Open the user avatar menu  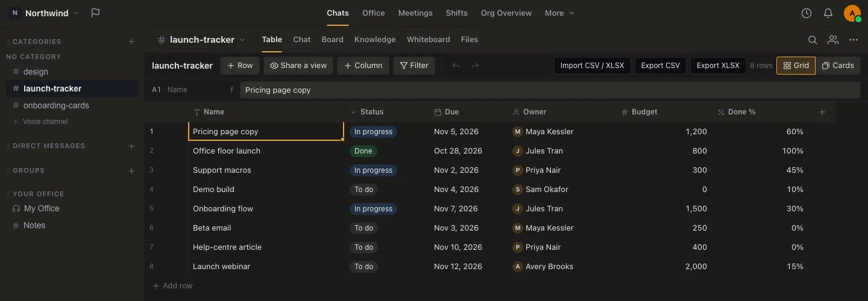852,13
